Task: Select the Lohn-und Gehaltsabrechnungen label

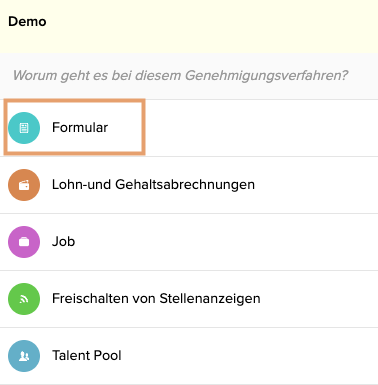Action: click(153, 185)
